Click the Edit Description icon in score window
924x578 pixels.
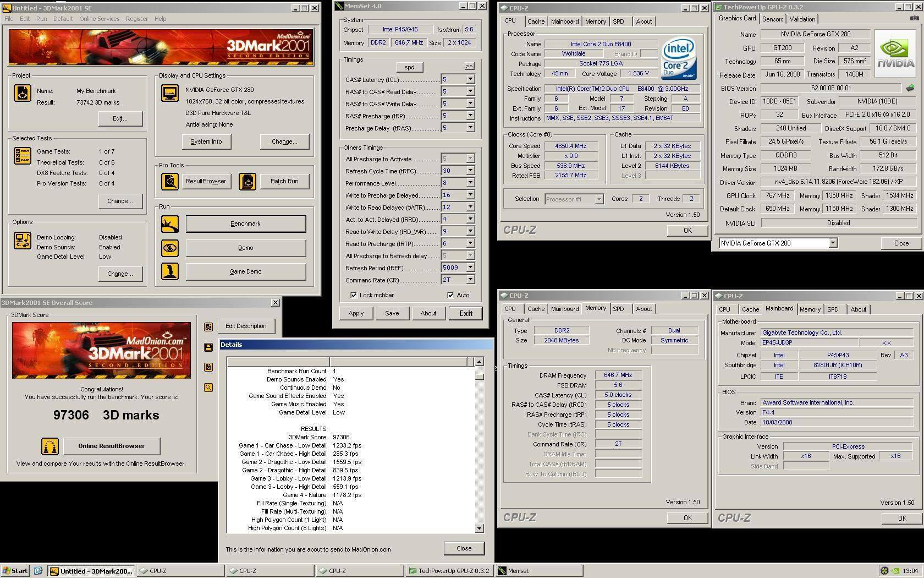(x=208, y=326)
